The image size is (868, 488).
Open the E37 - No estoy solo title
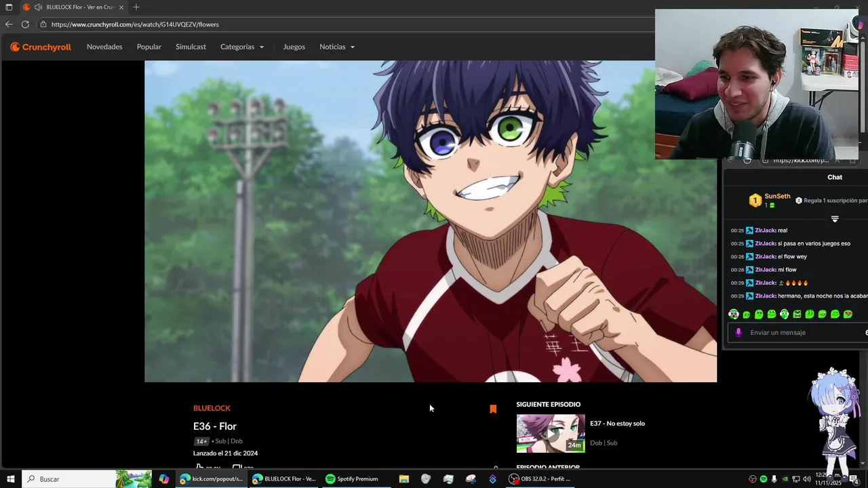point(617,424)
